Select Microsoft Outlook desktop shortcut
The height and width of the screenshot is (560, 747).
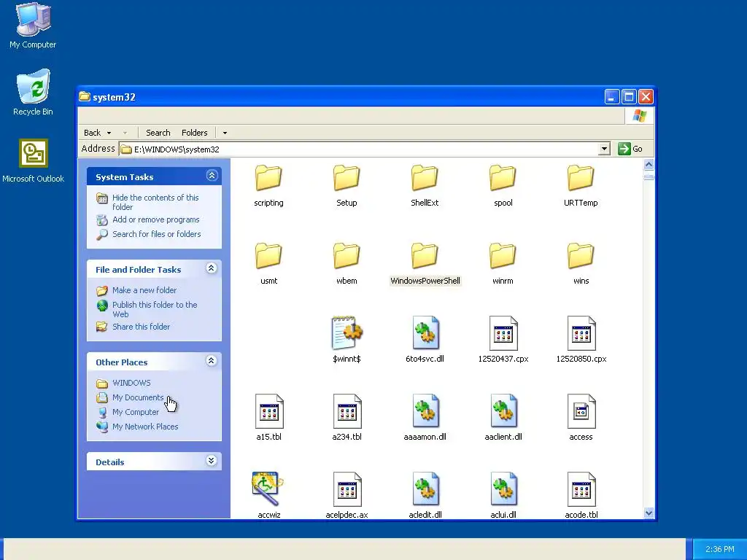click(33, 160)
